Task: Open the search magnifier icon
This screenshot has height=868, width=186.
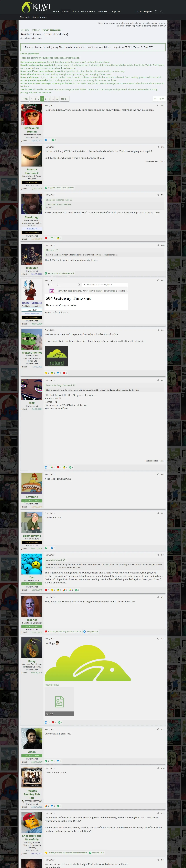Action: pyautogui.click(x=161, y=11)
